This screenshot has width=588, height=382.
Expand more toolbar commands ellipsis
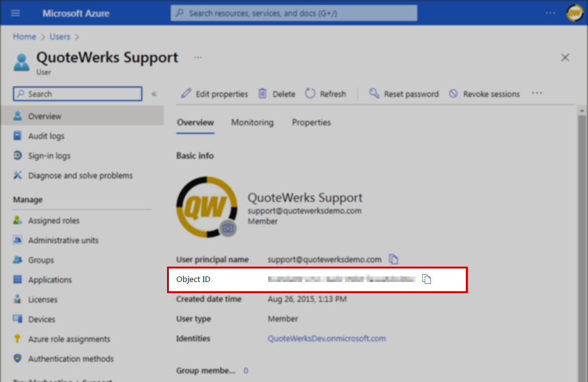tap(537, 93)
